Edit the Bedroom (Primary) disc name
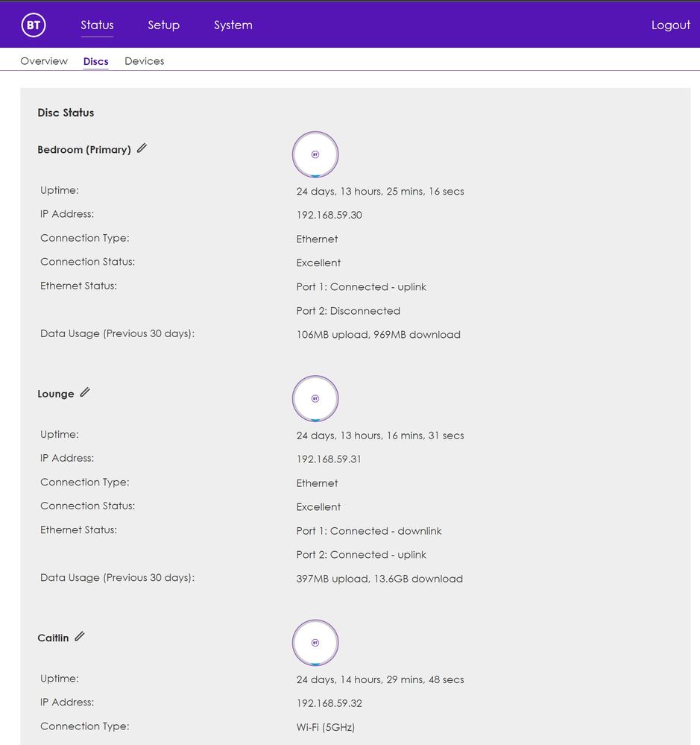This screenshot has width=700, height=745. pos(142,148)
